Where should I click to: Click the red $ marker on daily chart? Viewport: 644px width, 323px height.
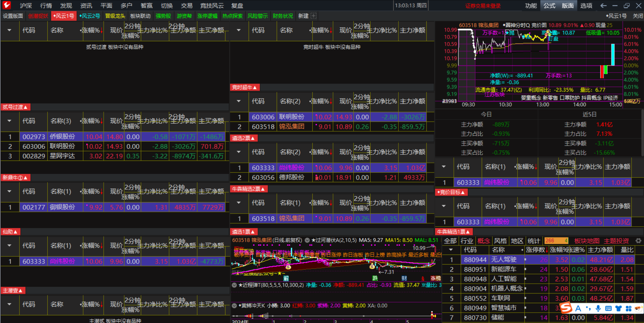tap(423, 278)
